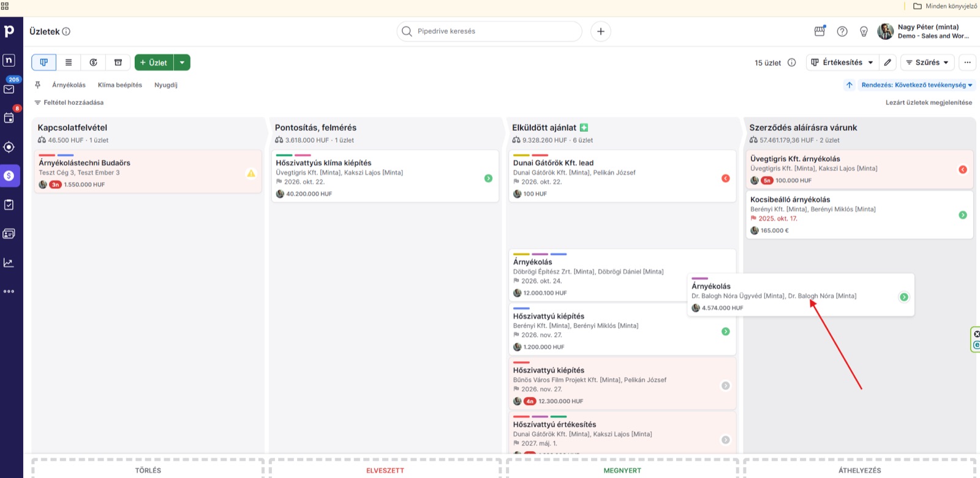Select the Árnyékolás quick filter

click(x=69, y=85)
